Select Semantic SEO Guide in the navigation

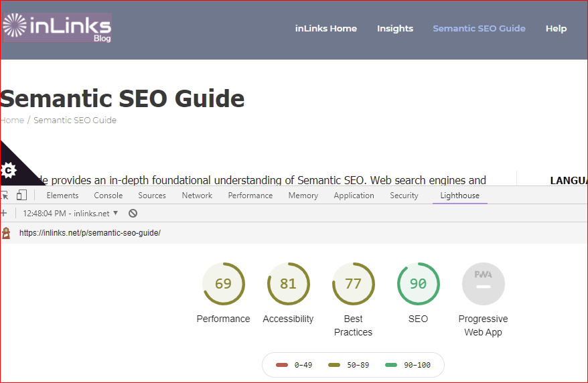479,29
